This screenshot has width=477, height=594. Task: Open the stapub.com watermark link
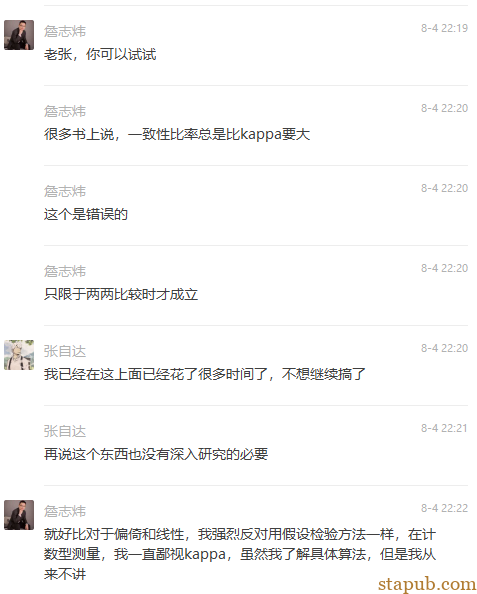click(427, 585)
